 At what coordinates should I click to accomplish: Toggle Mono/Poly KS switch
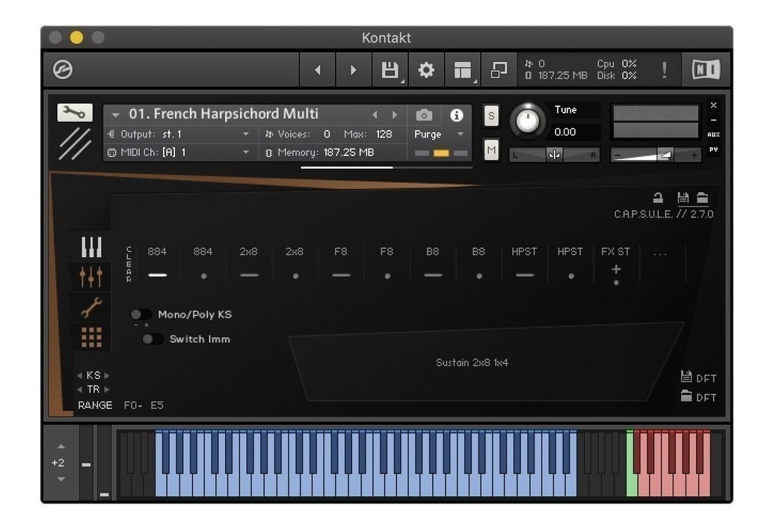point(141,315)
